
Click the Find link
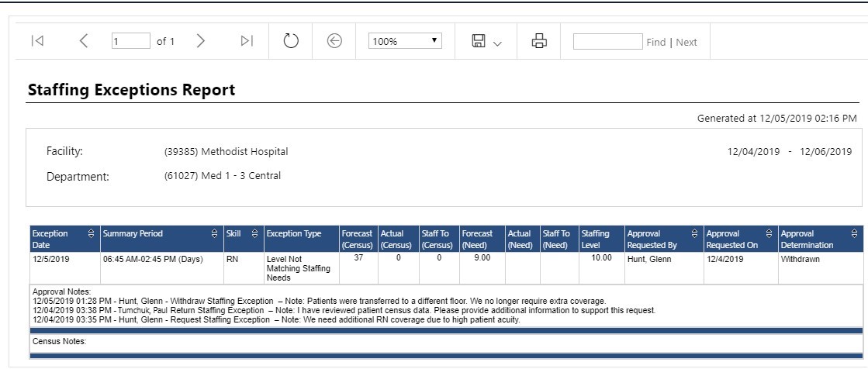[655, 43]
